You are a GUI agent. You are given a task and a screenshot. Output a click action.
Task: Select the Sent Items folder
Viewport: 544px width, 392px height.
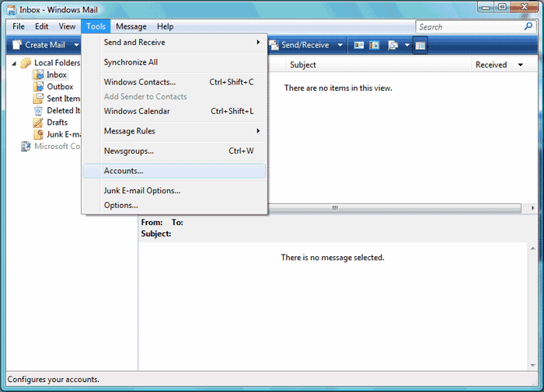[x=64, y=99]
